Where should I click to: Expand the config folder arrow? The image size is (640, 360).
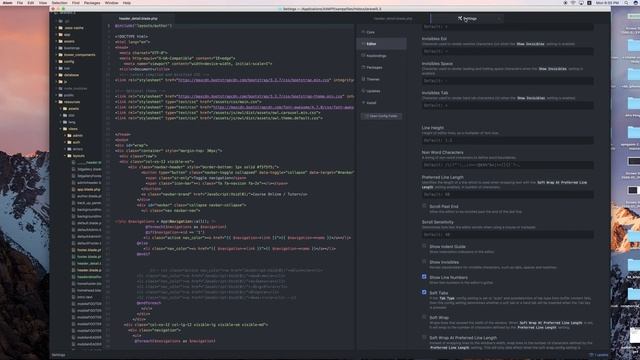pyautogui.click(x=56, y=62)
